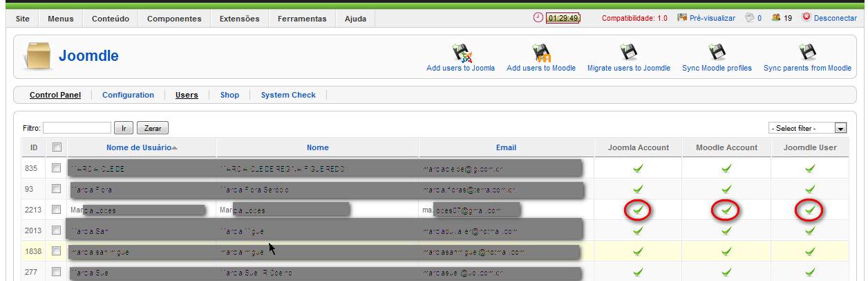Click the Migrate users to Joomdle icon
Image resolution: width=868 pixels, height=281 pixels.
click(x=628, y=53)
